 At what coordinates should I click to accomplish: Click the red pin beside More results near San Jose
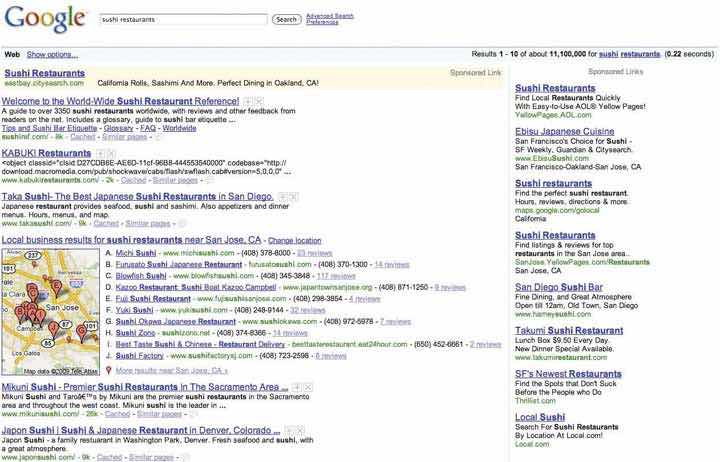click(x=108, y=370)
